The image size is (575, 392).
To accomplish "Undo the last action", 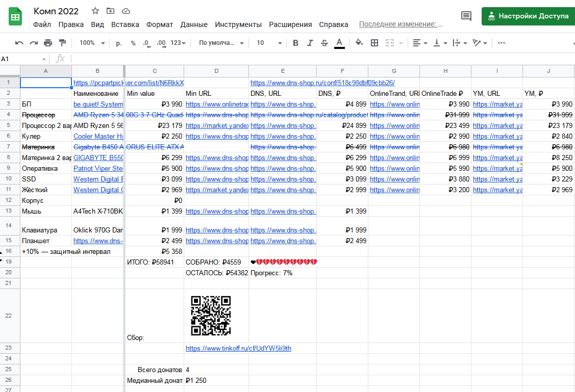I will pos(19,43).
